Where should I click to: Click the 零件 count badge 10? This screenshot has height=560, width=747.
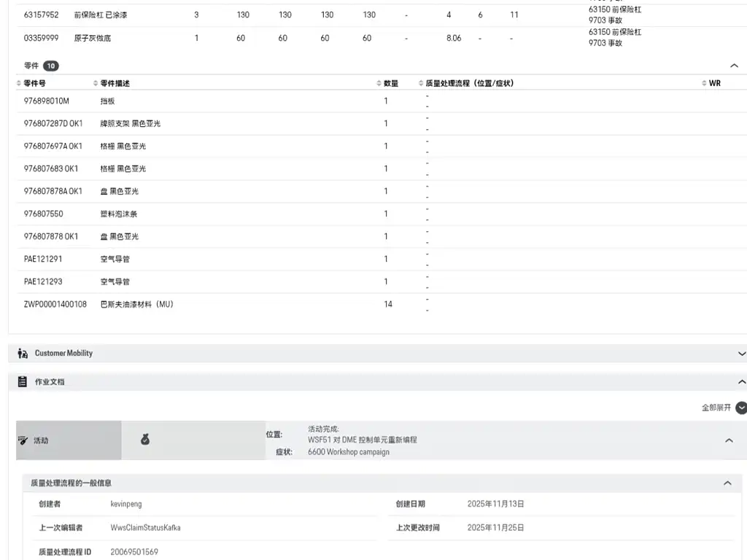coord(51,66)
